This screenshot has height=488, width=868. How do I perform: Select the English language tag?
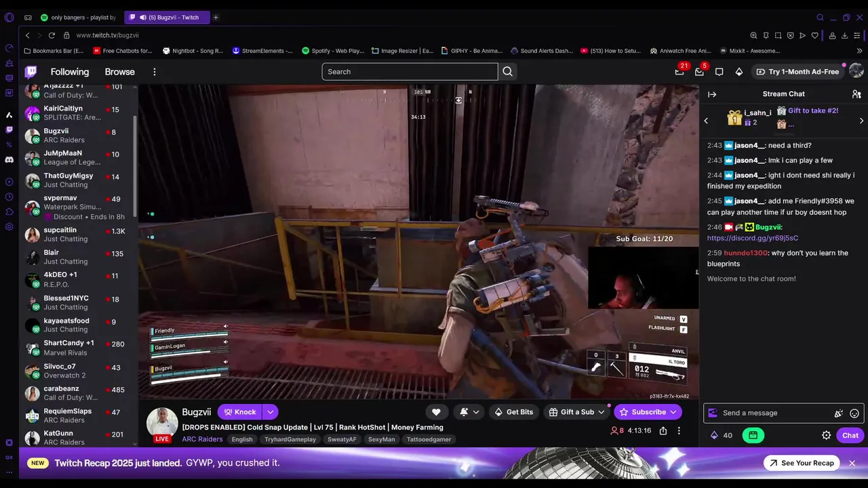pyautogui.click(x=242, y=439)
